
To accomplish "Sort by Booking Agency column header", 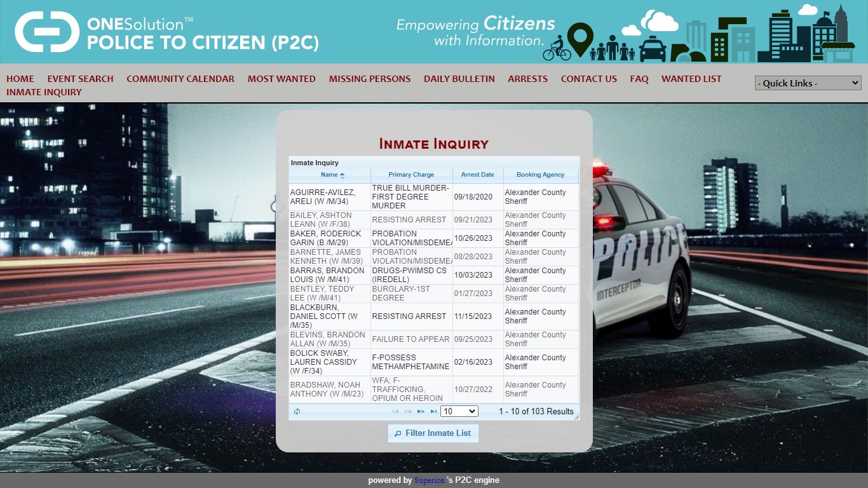I will point(541,175).
